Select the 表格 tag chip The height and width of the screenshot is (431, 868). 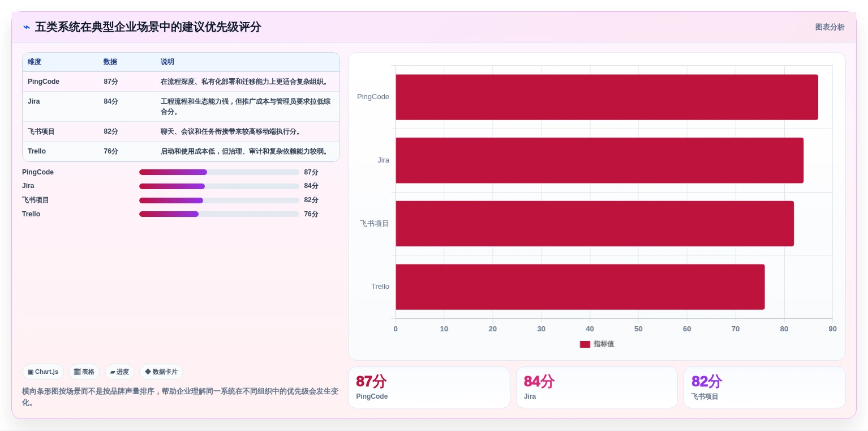coord(84,372)
